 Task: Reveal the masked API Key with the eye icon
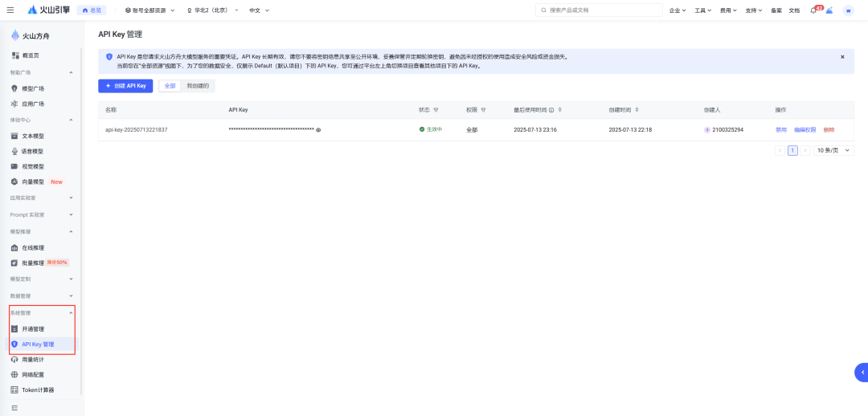click(318, 130)
